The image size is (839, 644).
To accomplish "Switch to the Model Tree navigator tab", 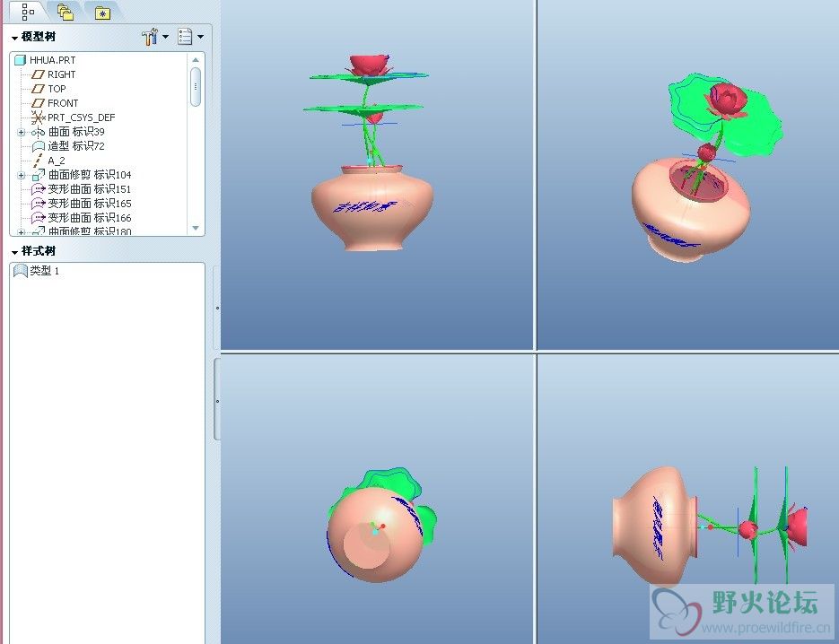I will [x=28, y=12].
